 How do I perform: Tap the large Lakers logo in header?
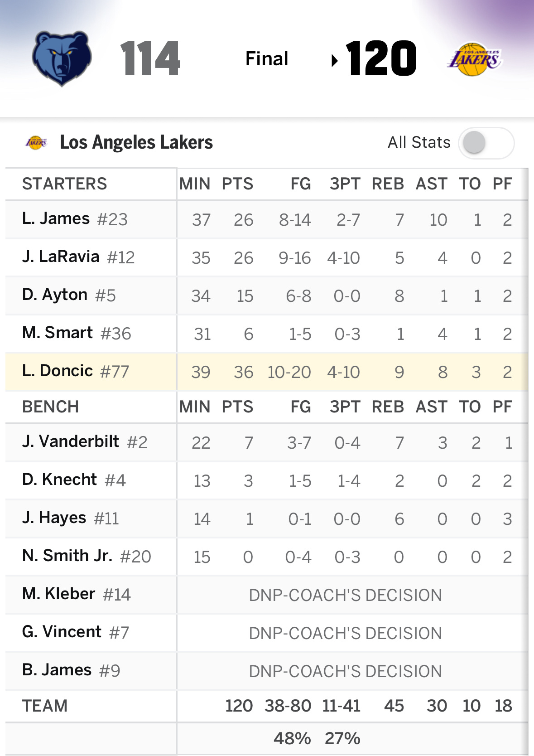pyautogui.click(x=474, y=59)
